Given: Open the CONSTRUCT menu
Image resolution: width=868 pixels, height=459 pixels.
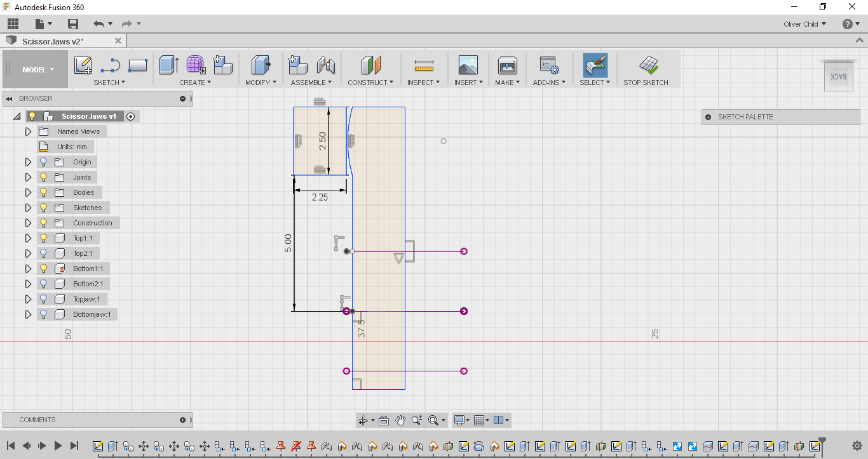Looking at the screenshot, I should click(370, 83).
